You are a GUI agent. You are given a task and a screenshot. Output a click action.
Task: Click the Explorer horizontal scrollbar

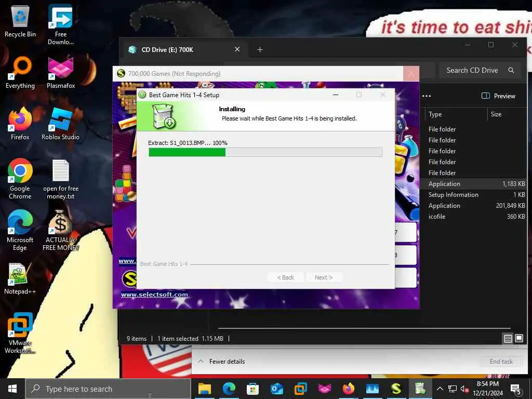click(x=364, y=328)
